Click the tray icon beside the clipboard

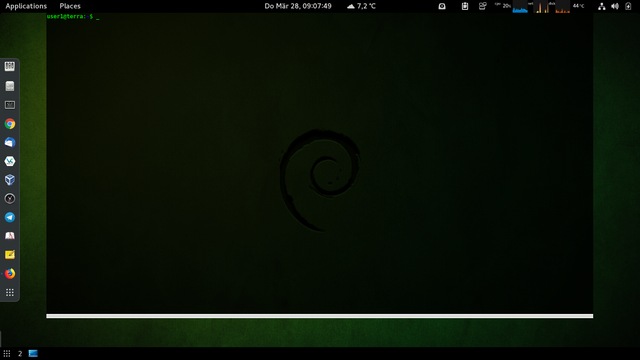coord(482,6)
